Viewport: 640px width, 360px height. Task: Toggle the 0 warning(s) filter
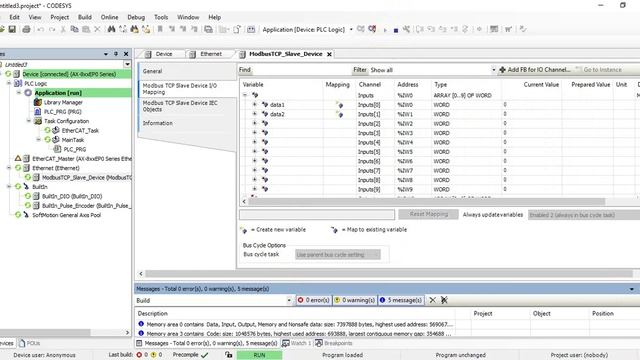pyautogui.click(x=354, y=300)
